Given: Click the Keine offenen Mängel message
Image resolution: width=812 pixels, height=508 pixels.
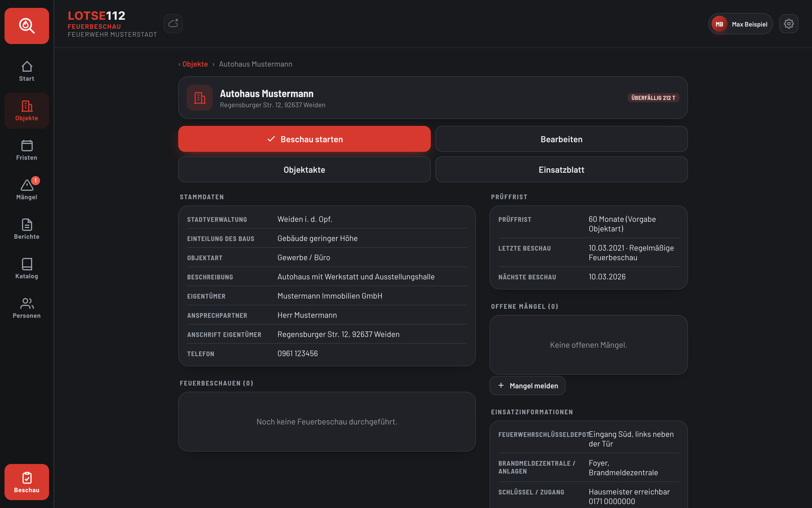Looking at the screenshot, I should pos(588,345).
